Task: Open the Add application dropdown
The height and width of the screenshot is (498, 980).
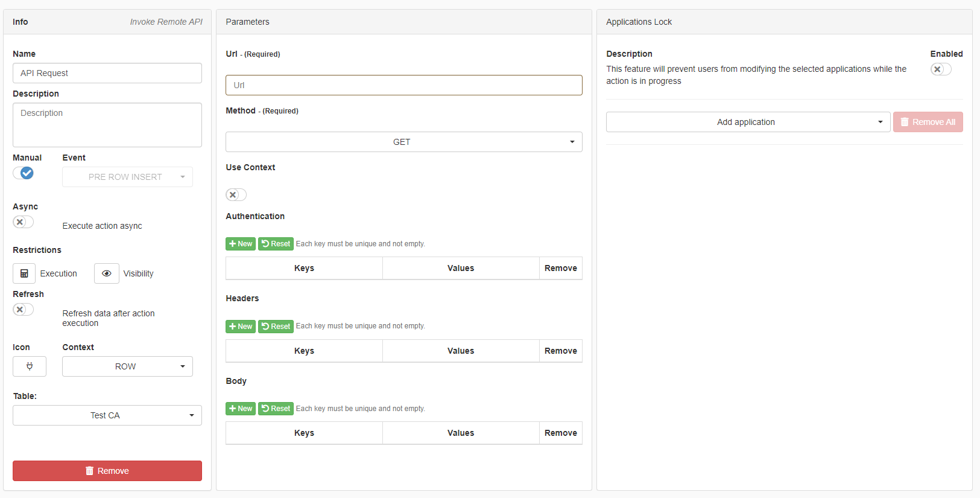Action: click(748, 122)
